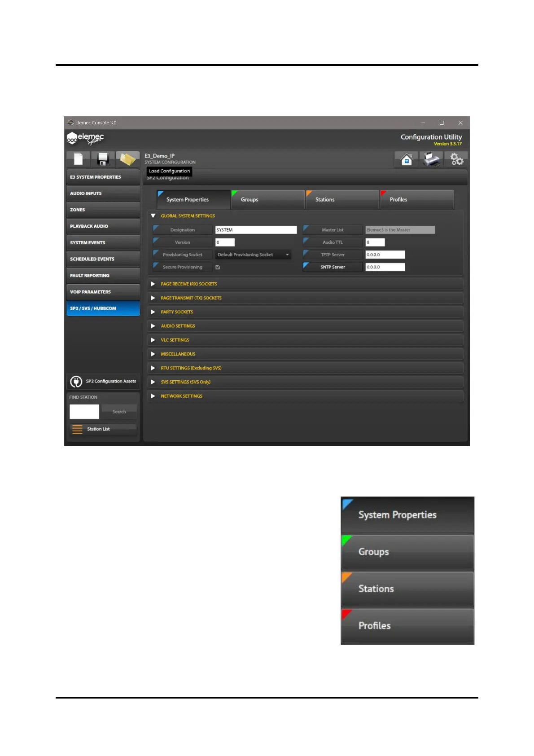Expand Miscellaneous section
Viewport: 534px width, 756px height.
[153, 354]
